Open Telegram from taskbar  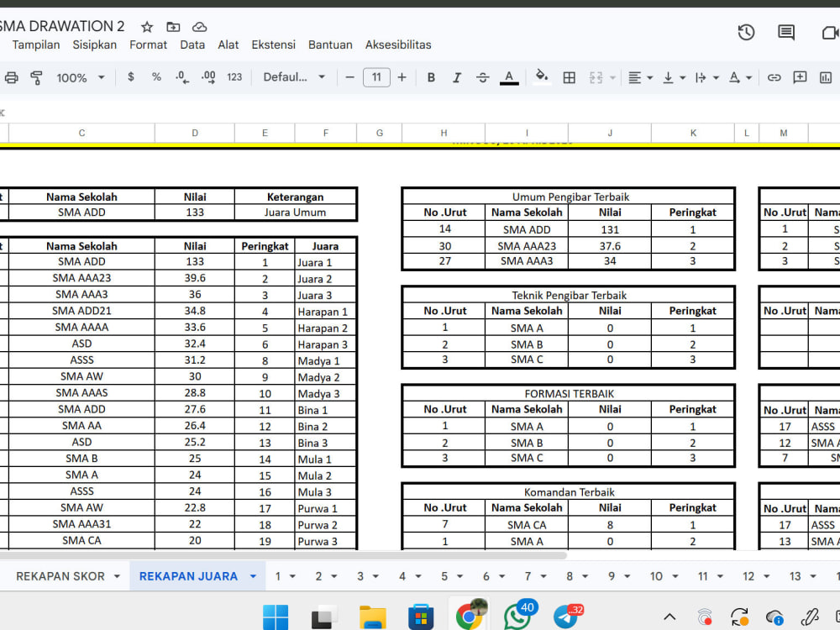point(567,617)
